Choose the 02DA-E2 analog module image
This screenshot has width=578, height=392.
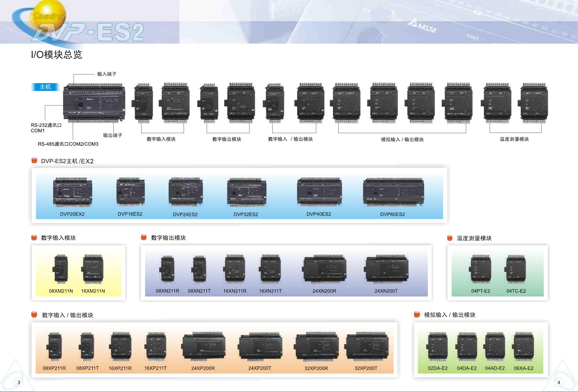tap(437, 347)
